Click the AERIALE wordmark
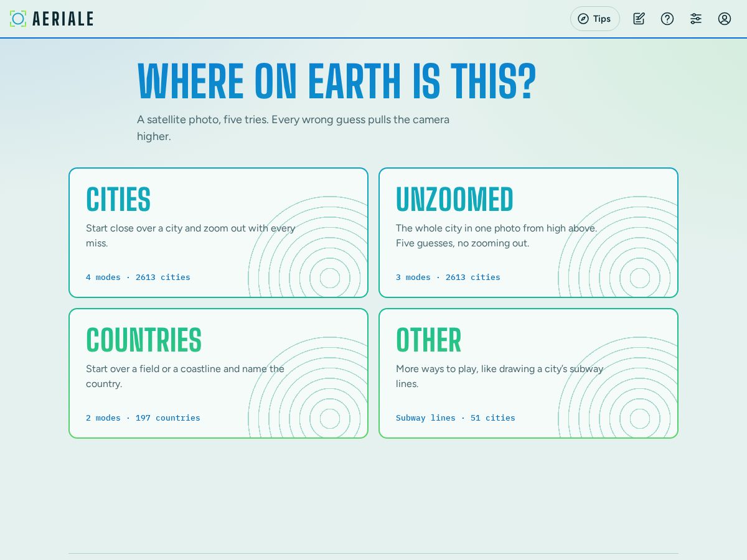Screen dimensions: 747x560 [x=63, y=19]
